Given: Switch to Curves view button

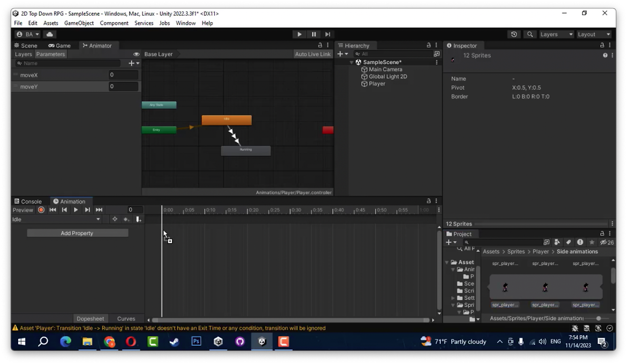Looking at the screenshot, I should 126,318.
